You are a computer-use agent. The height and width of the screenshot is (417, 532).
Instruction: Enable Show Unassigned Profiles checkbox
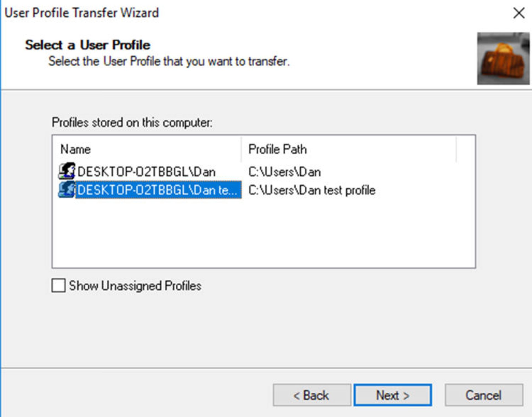[58, 285]
